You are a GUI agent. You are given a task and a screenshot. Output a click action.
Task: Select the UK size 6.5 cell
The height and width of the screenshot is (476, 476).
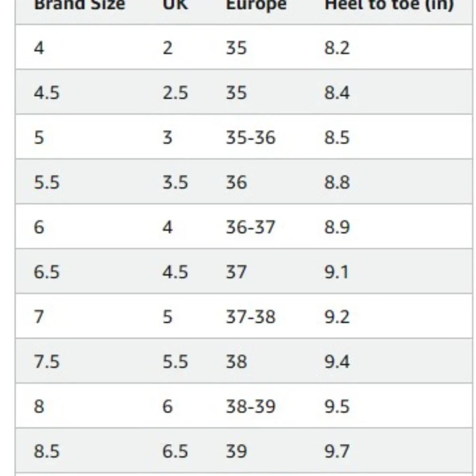(x=175, y=451)
